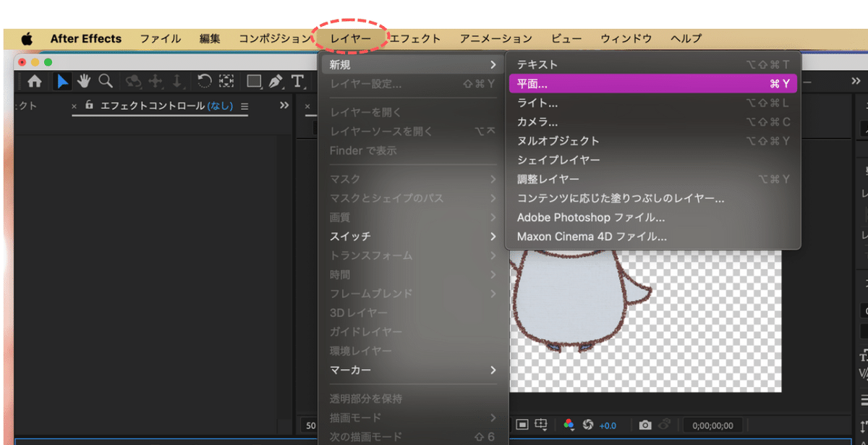
Task: Choose ライト... from the submenu
Action: coord(653,103)
